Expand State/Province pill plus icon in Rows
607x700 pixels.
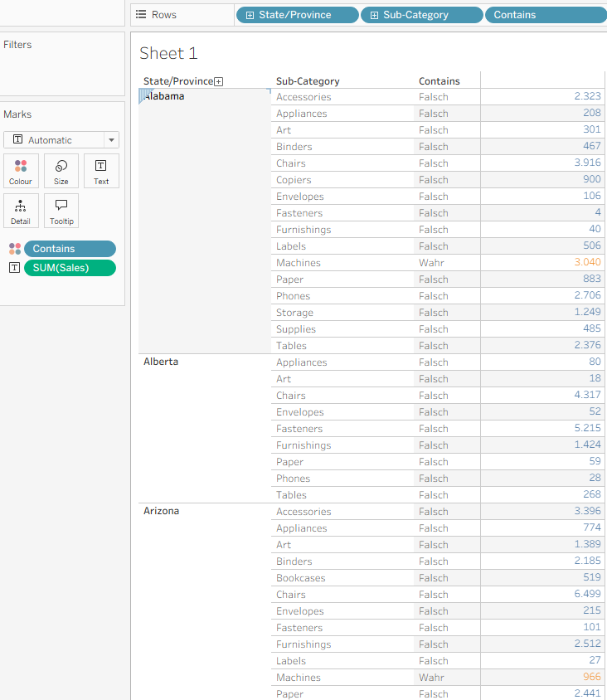coord(250,15)
